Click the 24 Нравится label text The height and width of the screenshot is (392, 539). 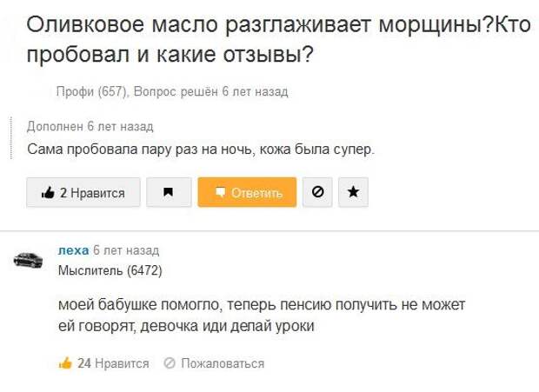(113, 363)
